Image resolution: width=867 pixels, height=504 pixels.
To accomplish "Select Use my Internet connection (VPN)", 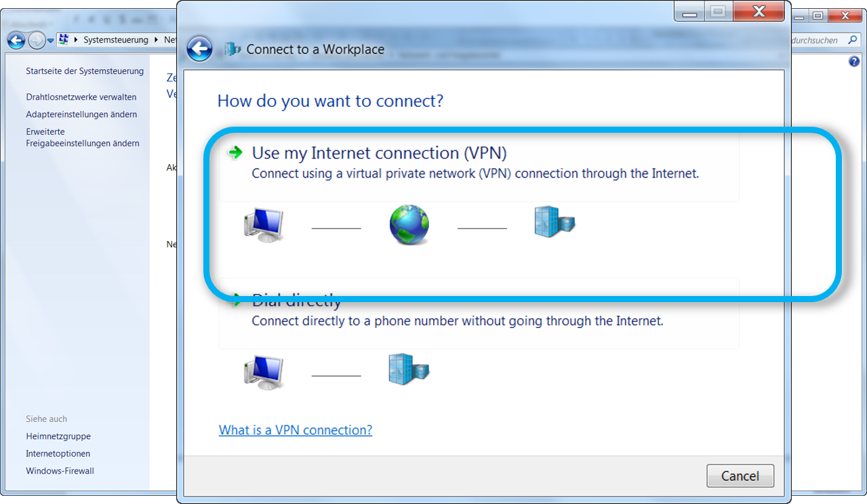I will 379,153.
